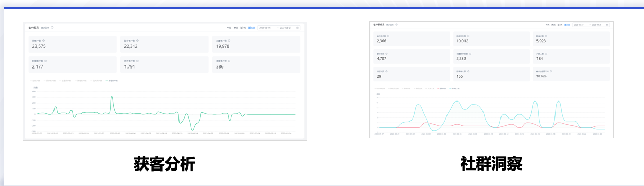
Task: Select 近30天 tab in left panel
Action: click(252, 27)
